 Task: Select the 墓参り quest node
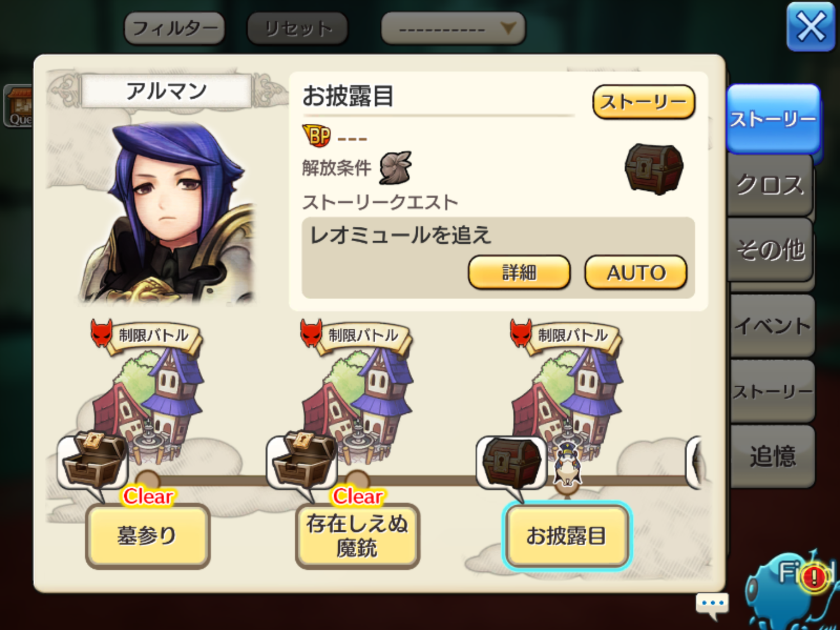click(x=147, y=536)
